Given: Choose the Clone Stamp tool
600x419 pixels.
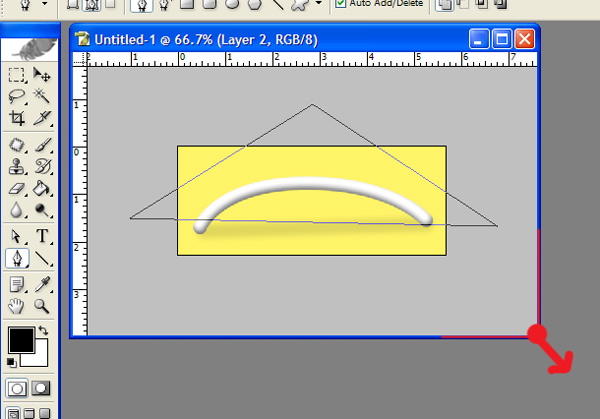Looking at the screenshot, I should pos(17,166).
